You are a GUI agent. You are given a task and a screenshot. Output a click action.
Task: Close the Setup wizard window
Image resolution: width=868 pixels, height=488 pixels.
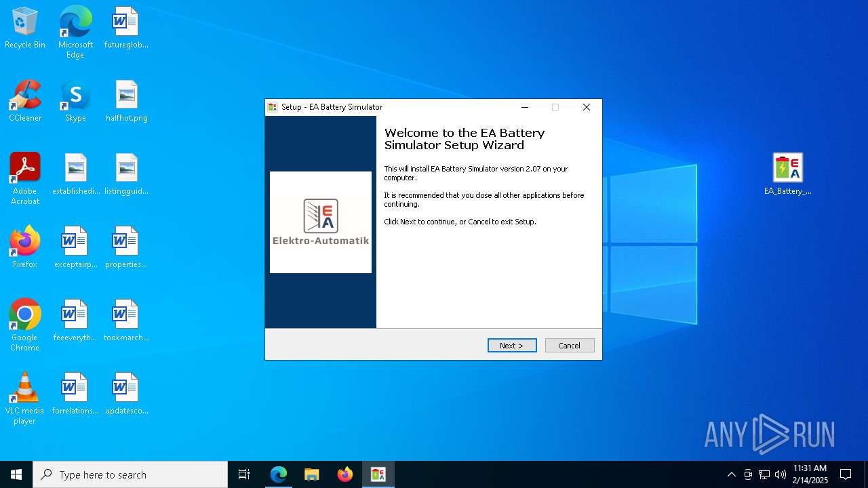[587, 107]
